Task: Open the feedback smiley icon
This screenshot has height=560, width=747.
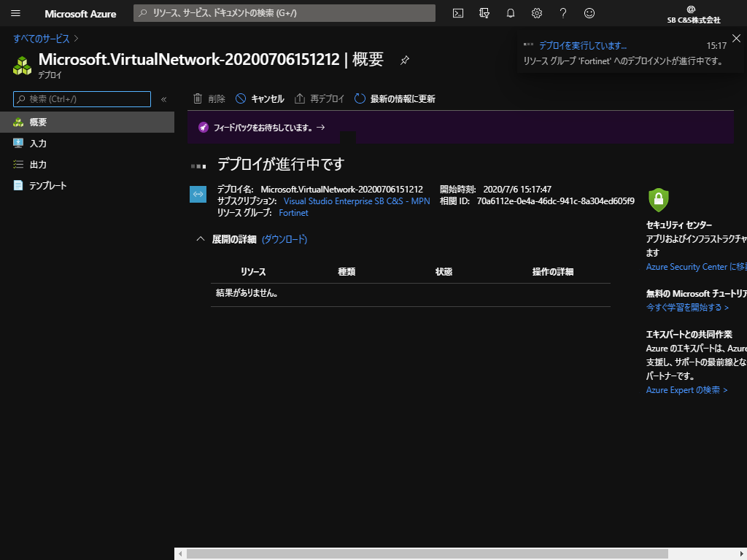Action: [589, 13]
